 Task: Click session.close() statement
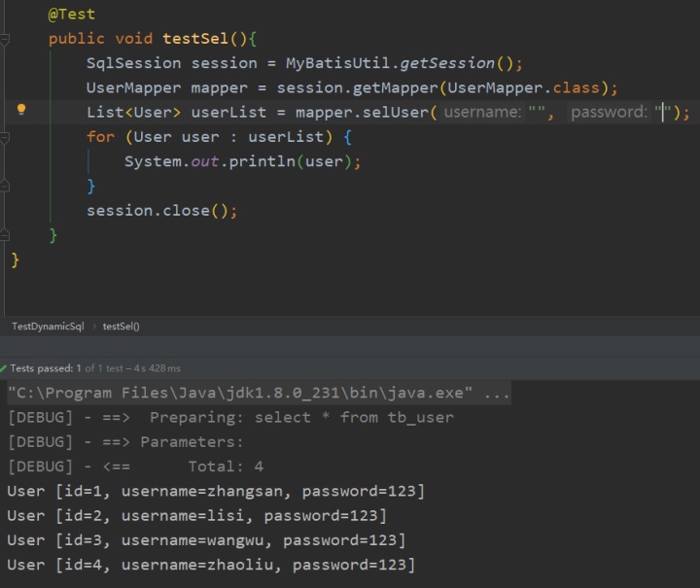[x=161, y=211]
